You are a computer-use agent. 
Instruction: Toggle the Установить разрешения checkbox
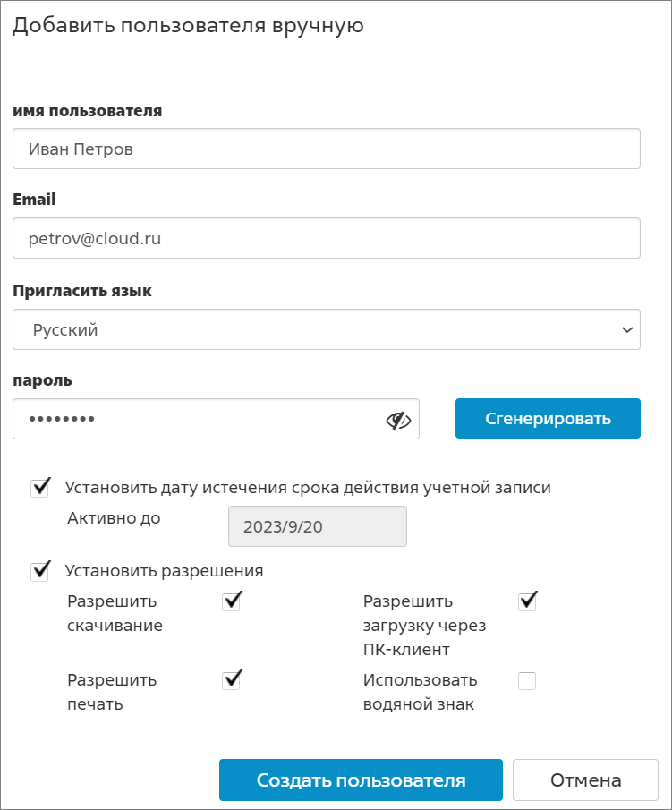point(39,571)
